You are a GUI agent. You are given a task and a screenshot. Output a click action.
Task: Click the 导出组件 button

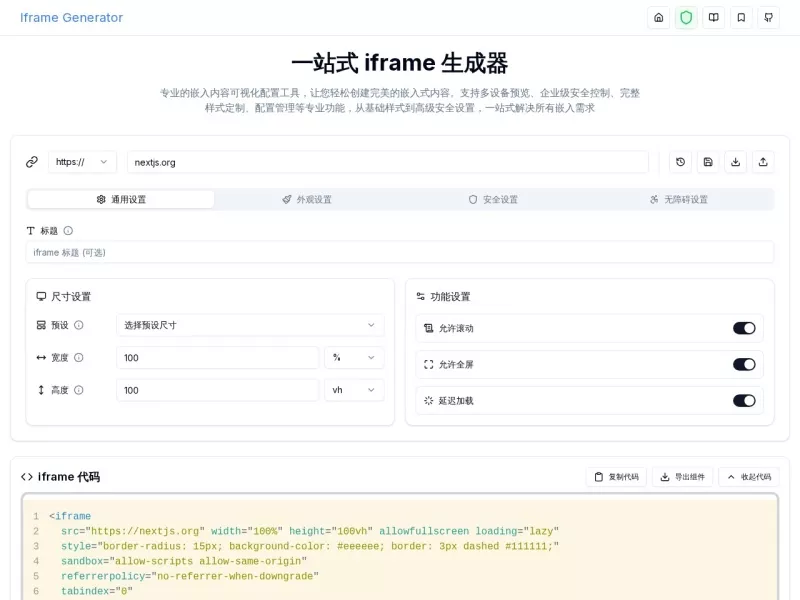coord(683,477)
